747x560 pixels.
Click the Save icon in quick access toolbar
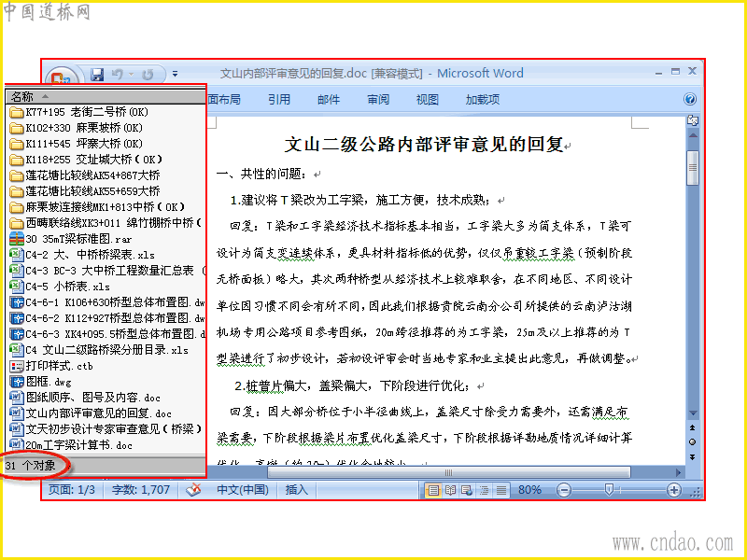coord(97,75)
